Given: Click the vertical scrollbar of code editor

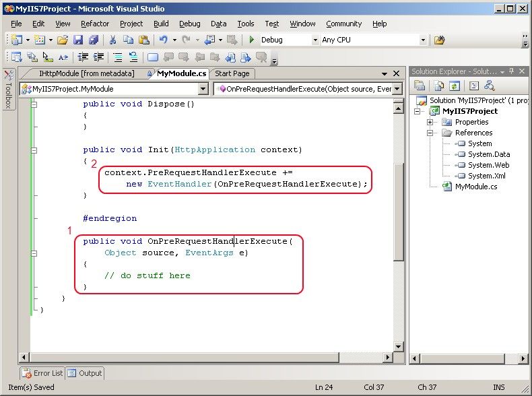Looking at the screenshot, I should [398, 222].
